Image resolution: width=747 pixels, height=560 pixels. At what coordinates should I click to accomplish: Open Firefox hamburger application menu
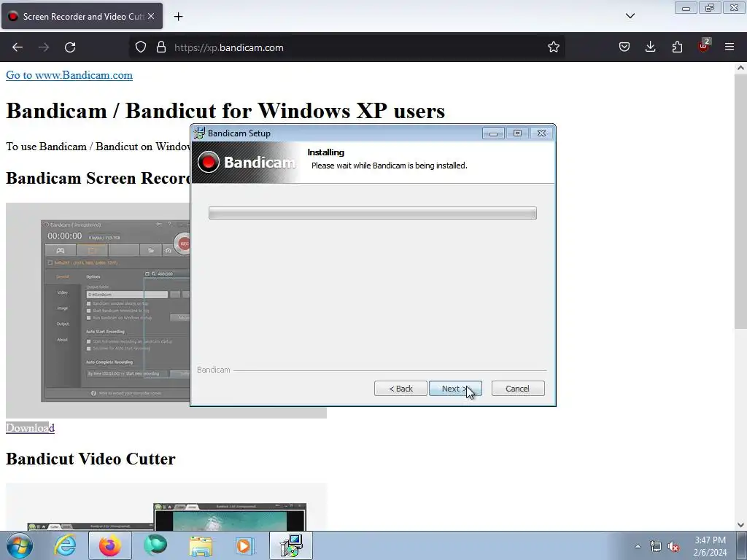point(729,47)
